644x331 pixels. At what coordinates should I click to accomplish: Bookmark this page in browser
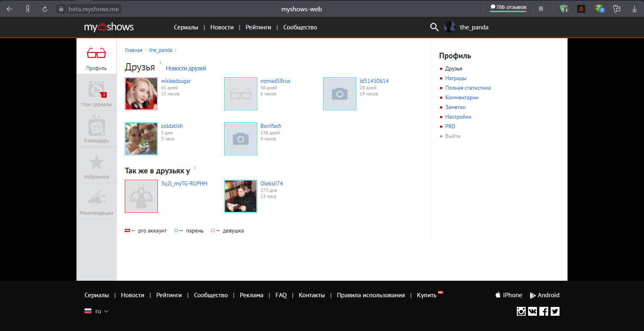pos(541,9)
